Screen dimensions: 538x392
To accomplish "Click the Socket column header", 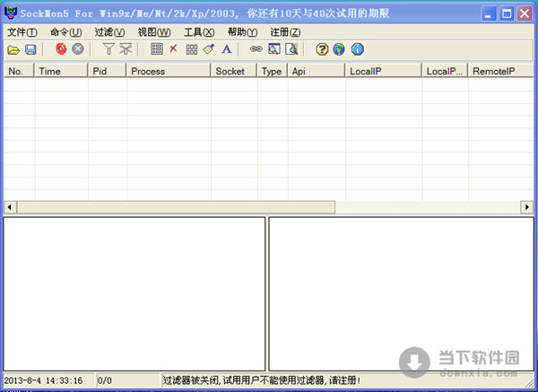I will [x=234, y=71].
